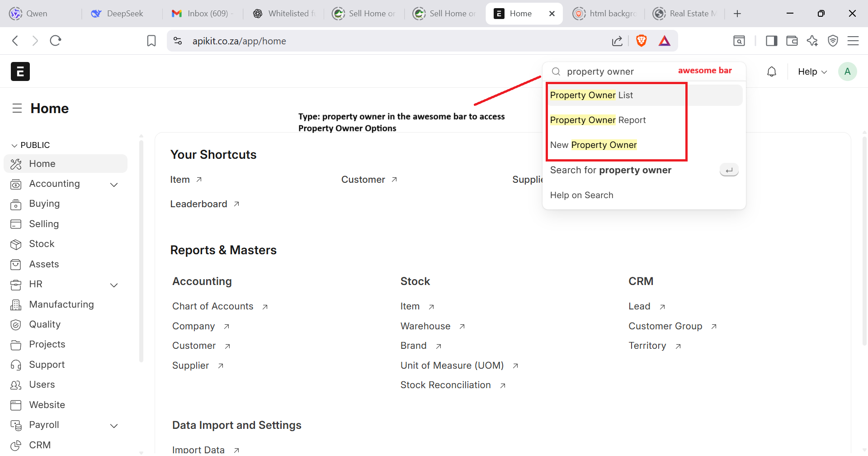The height and width of the screenshot is (456, 868).
Task: Select Property Owner List search result
Action: click(x=591, y=95)
